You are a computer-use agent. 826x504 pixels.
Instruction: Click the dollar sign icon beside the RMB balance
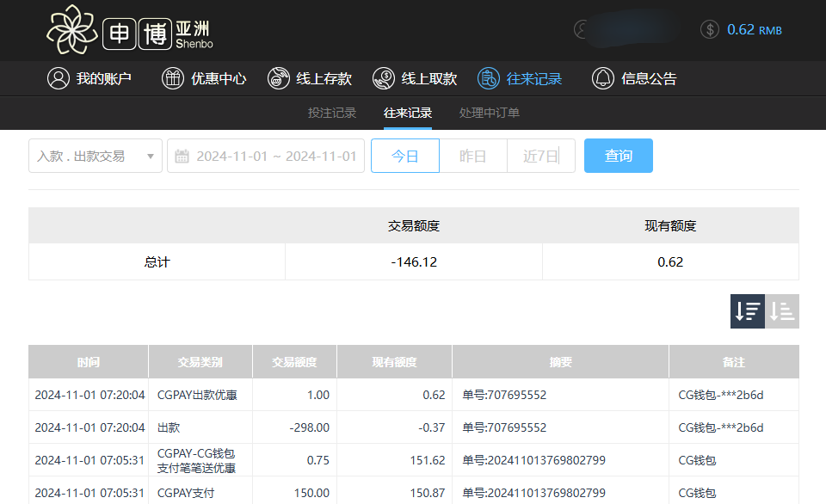(x=709, y=29)
